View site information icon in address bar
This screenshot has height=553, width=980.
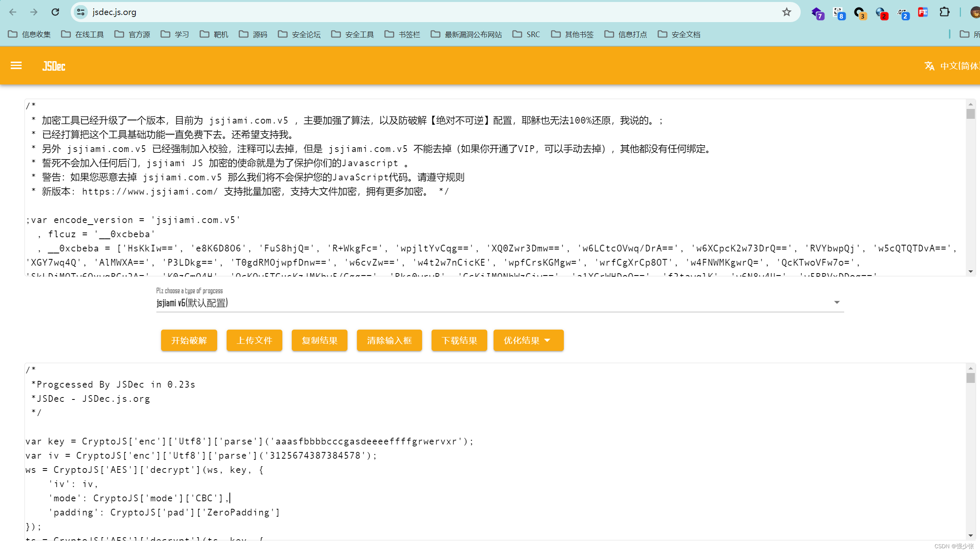(x=81, y=12)
